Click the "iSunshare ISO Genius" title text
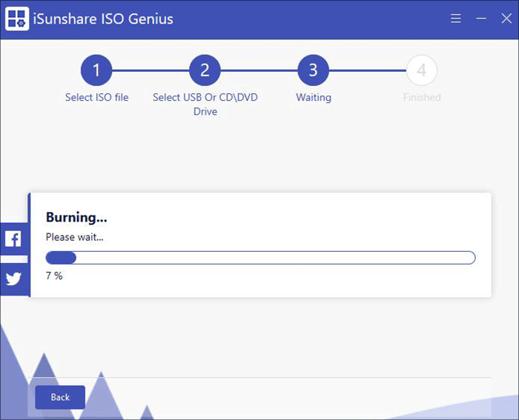Image resolution: width=519 pixels, height=420 pixels. point(103,19)
